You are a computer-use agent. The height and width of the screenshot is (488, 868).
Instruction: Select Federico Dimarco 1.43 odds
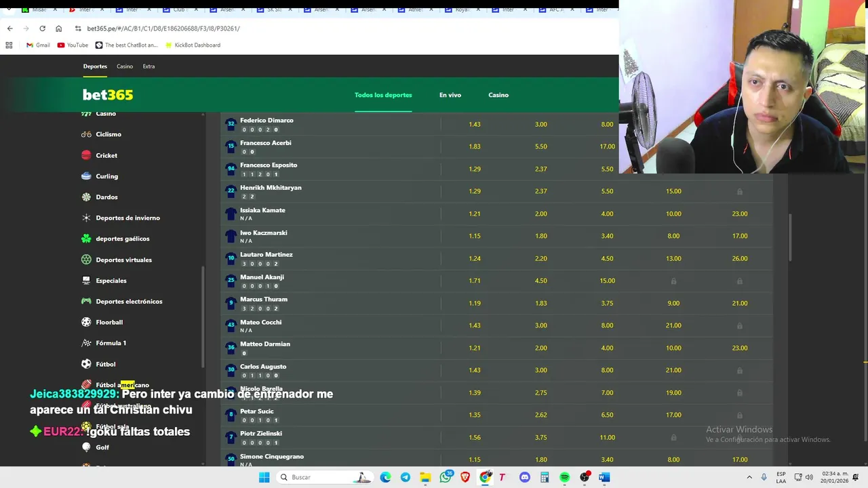tap(475, 125)
